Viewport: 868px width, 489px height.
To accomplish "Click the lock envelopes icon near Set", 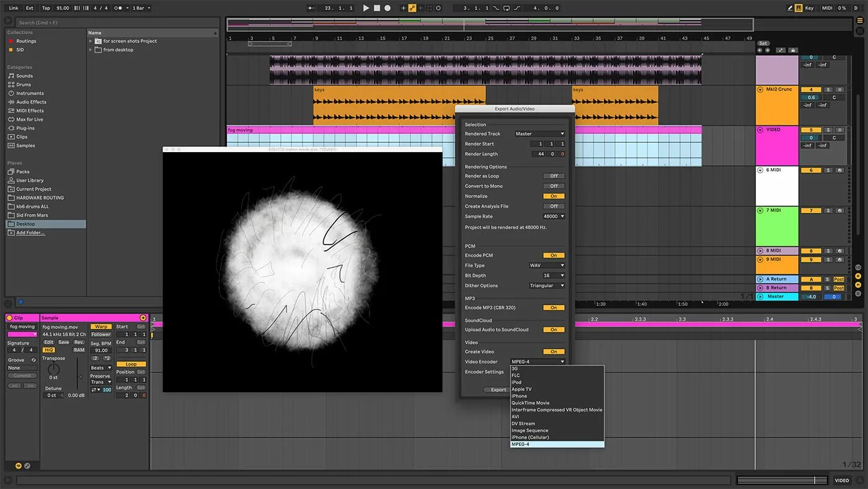I will [793, 50].
